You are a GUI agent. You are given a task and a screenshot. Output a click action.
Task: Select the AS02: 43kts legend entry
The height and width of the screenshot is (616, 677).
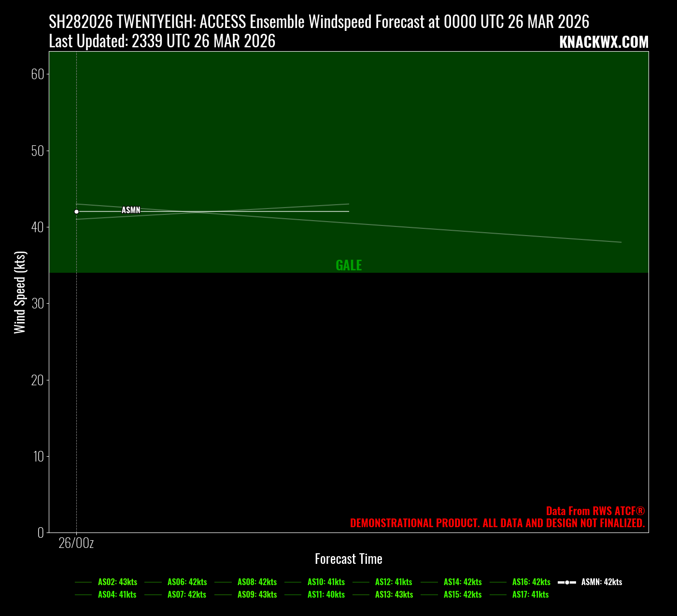(x=117, y=582)
